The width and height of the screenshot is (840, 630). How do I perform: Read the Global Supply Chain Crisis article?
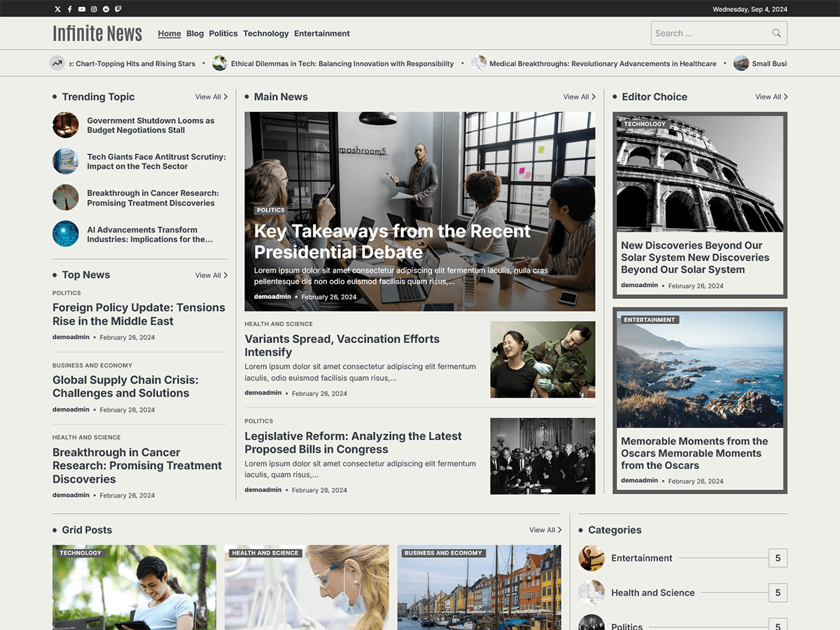[x=125, y=386]
